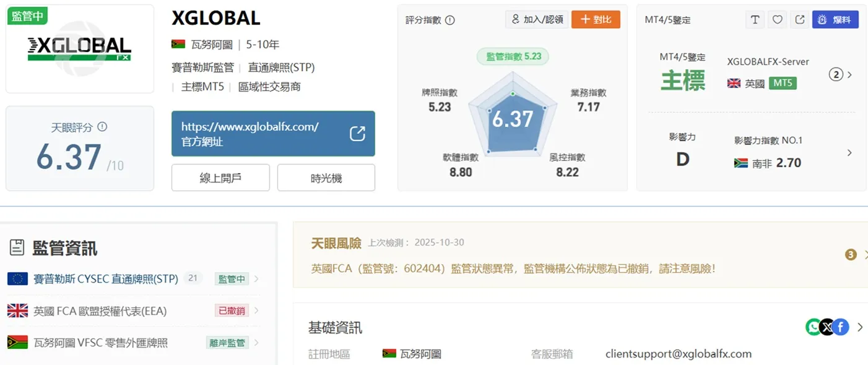Image resolution: width=868 pixels, height=365 pixels.
Task: Click the email clientsupport@xglobalfx.com
Action: [679, 354]
